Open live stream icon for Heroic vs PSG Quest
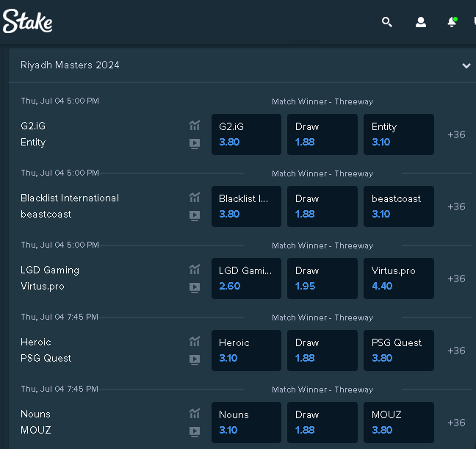Screen dimensions: 476x449 (x=195, y=359)
